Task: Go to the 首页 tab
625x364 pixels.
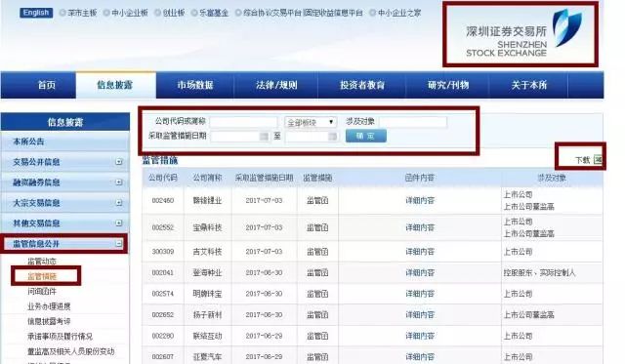Action: (46, 85)
